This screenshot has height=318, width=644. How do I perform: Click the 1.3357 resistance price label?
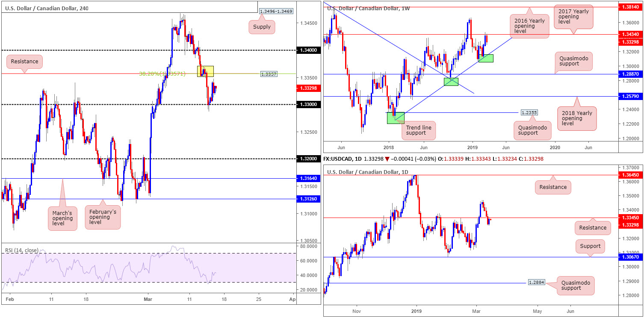(269, 74)
